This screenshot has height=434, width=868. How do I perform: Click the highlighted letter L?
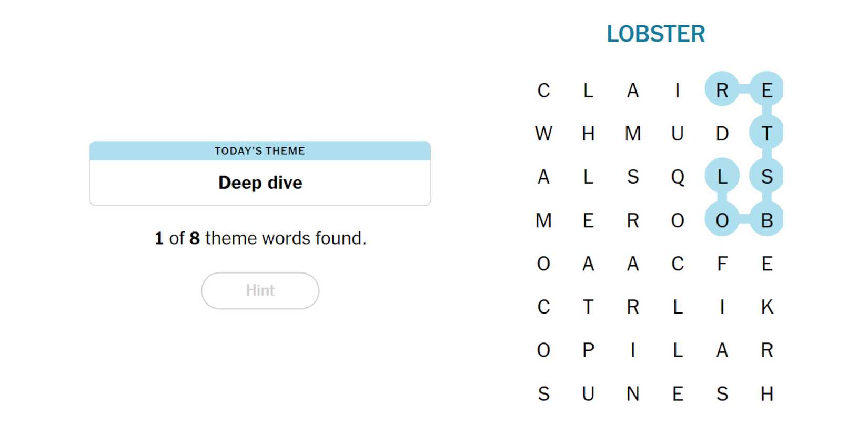[722, 177]
